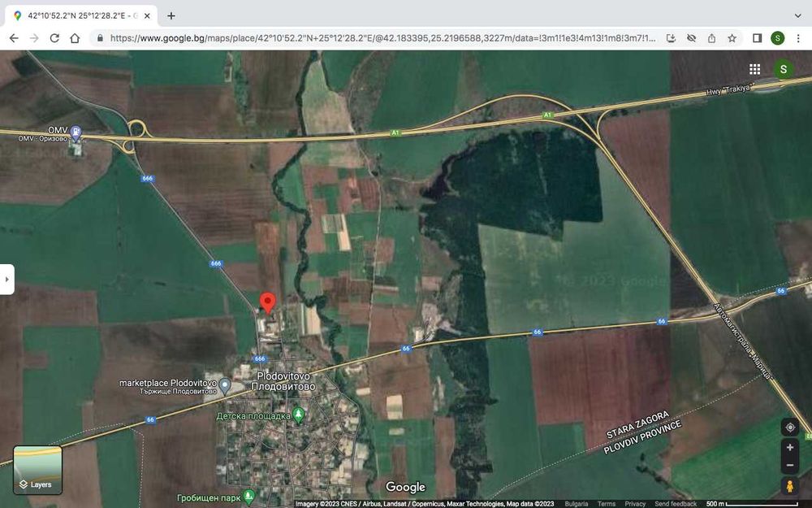Expand the tab search dropdown arrow
Image resolution: width=812 pixels, height=508 pixels.
[798, 15]
